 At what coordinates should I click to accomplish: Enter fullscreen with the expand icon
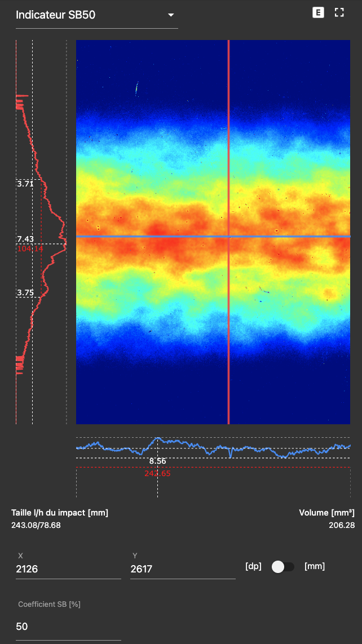[x=339, y=12]
